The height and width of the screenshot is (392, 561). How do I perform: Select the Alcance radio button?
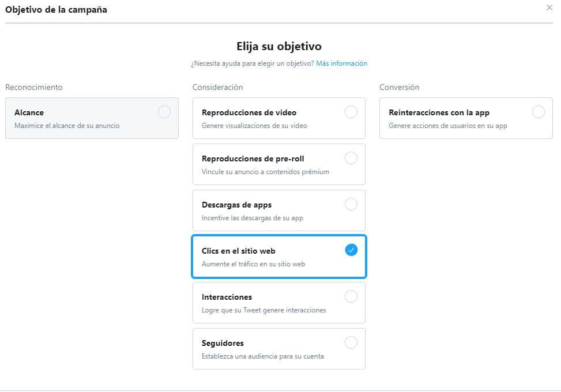click(x=164, y=112)
